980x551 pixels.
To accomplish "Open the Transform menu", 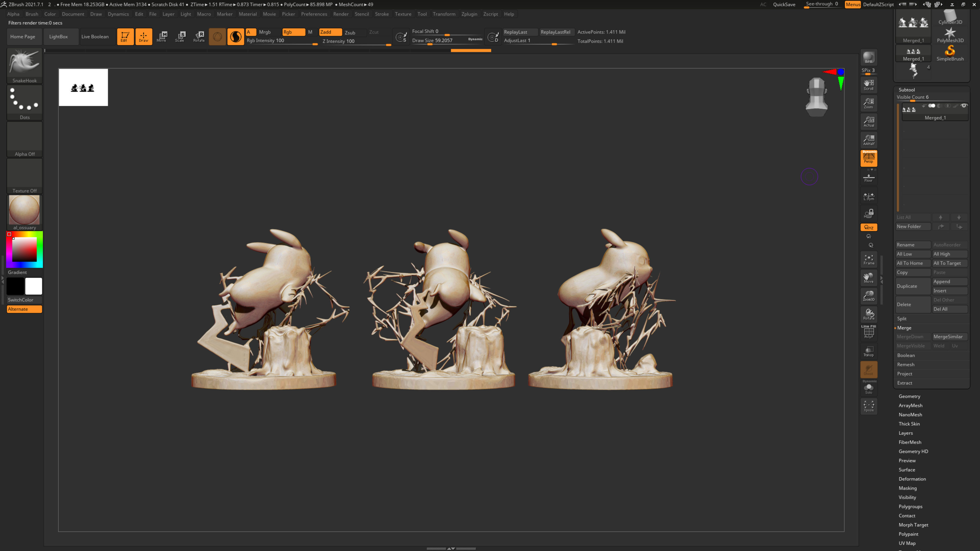I will (444, 14).
